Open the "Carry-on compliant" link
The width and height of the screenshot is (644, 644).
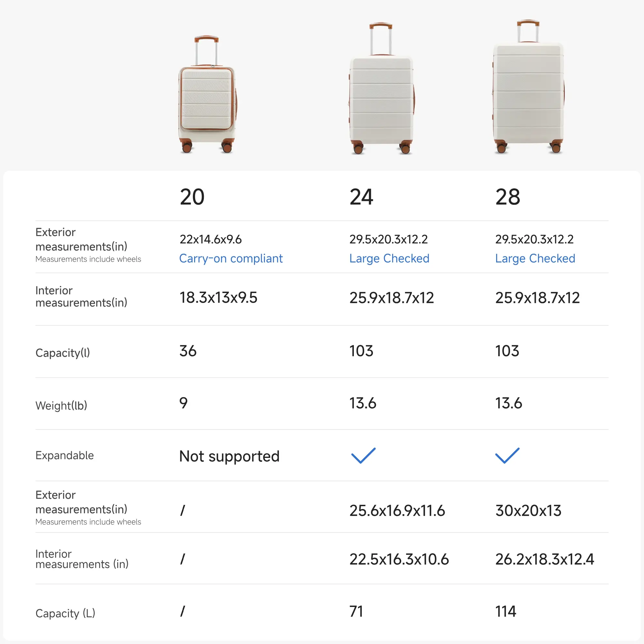[x=231, y=259]
